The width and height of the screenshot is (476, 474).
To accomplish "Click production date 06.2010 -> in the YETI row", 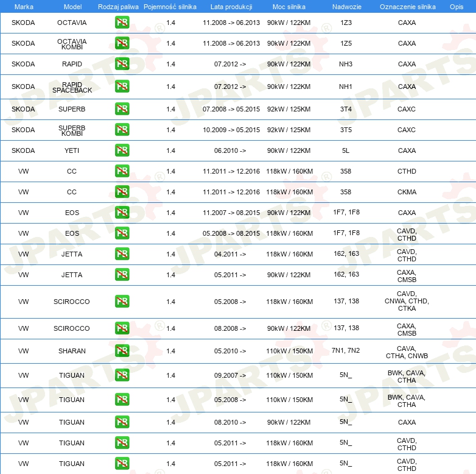I will (x=230, y=150).
